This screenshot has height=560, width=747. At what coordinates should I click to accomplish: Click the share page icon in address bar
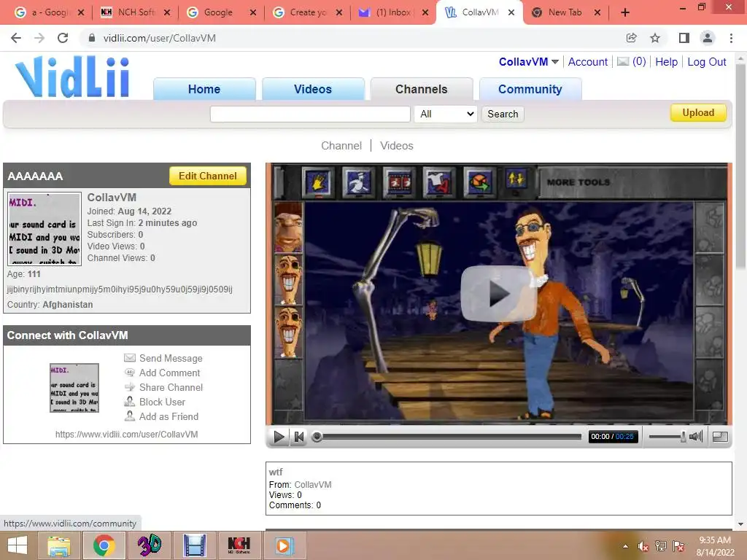[x=631, y=38]
